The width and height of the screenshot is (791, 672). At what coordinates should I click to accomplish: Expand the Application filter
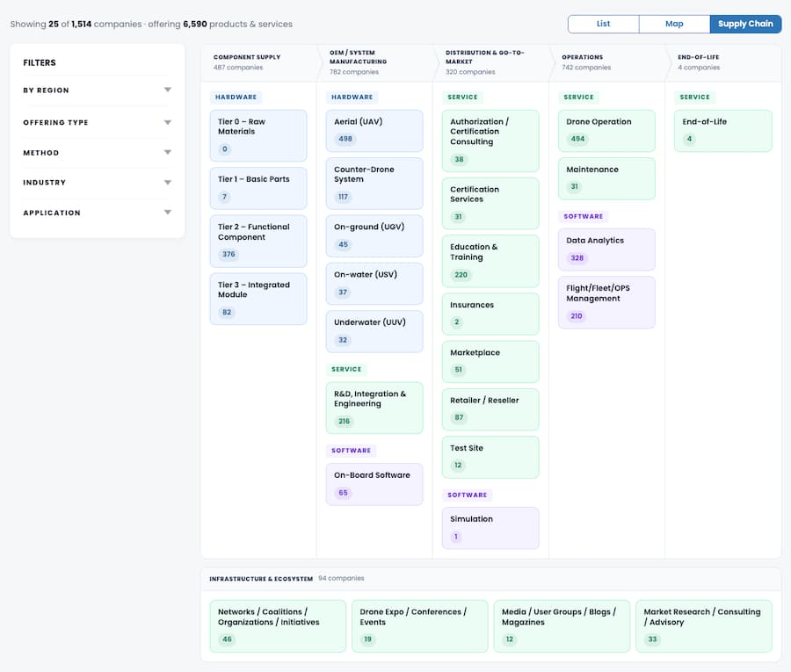click(97, 213)
